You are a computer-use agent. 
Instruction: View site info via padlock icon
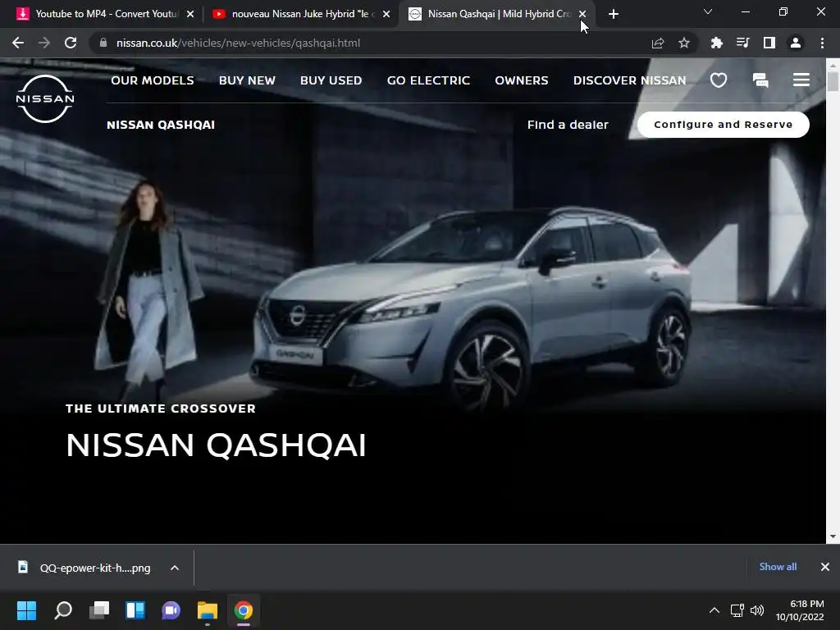pyautogui.click(x=103, y=43)
